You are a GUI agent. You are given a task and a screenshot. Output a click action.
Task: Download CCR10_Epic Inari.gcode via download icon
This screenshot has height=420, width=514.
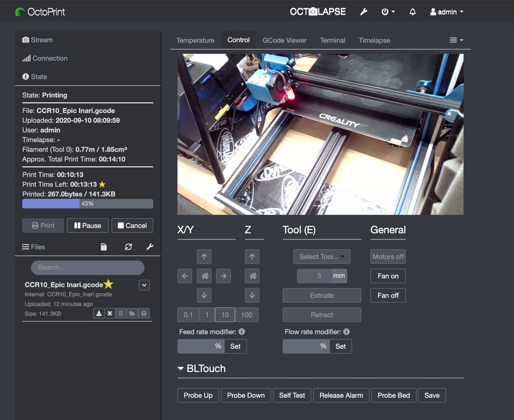[99, 313]
